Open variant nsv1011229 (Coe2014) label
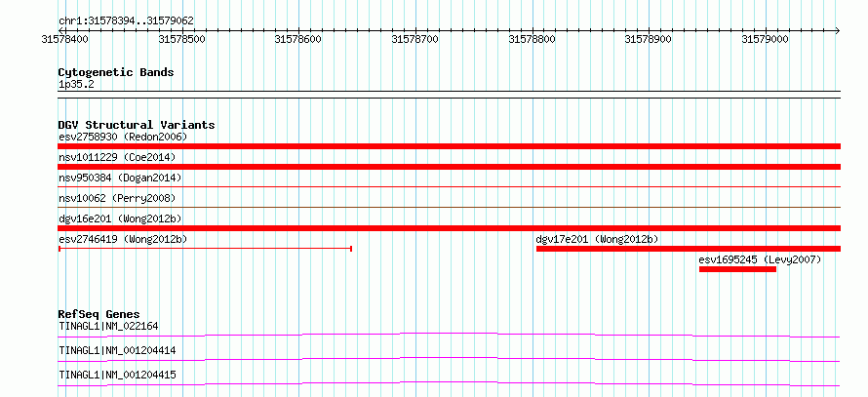The width and height of the screenshot is (868, 397). (117, 158)
